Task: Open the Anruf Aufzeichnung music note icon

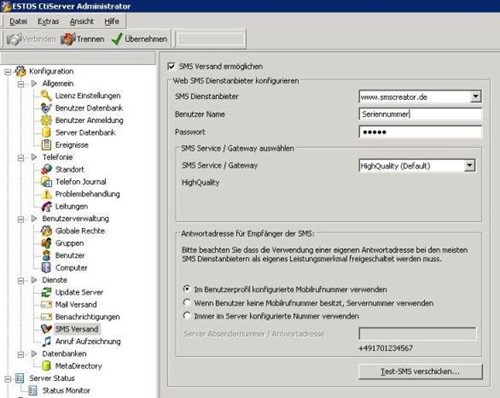Action: click(46, 341)
